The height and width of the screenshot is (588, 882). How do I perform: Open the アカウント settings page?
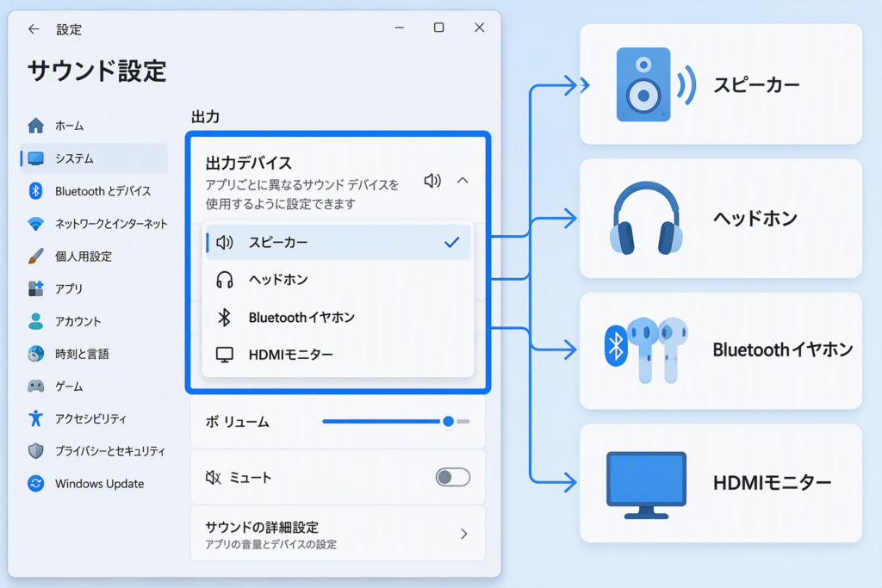(94, 321)
